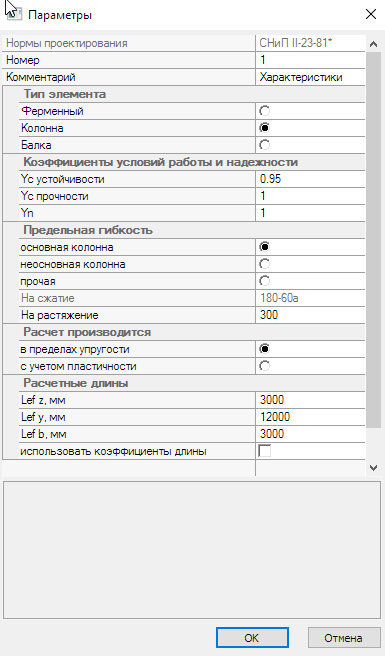385x656 pixels.
Task: Click Yc устойчивости value field 0.95
Action: (310, 179)
